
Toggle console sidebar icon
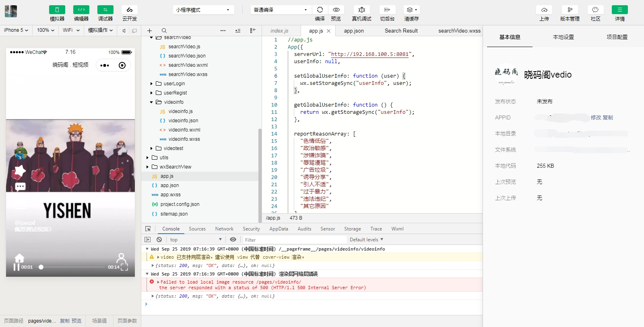(x=147, y=239)
